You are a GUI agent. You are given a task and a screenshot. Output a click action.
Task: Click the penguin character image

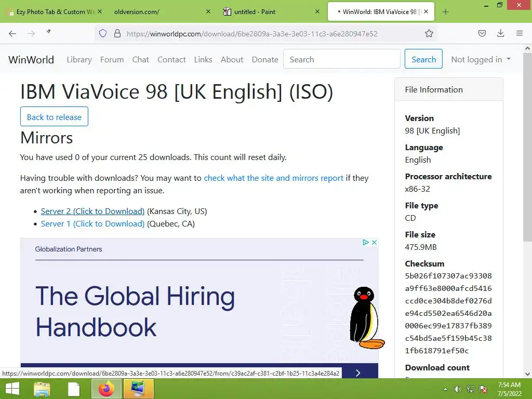[367, 317]
